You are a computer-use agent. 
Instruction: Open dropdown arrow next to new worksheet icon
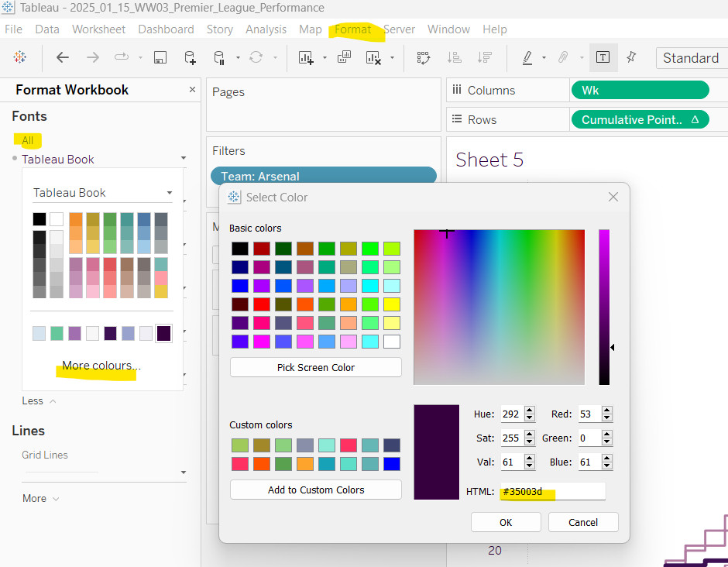(325, 58)
